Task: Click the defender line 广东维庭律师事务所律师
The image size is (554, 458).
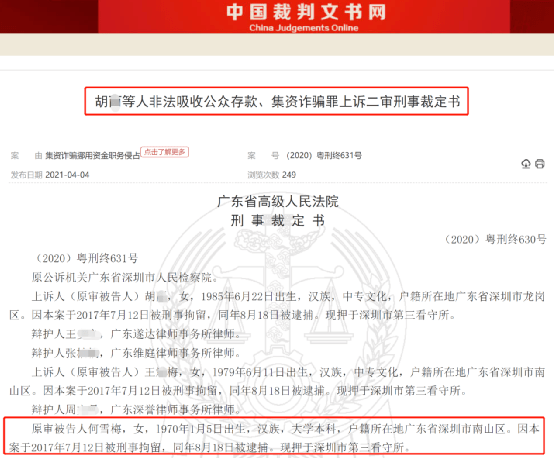Action: tap(137, 353)
